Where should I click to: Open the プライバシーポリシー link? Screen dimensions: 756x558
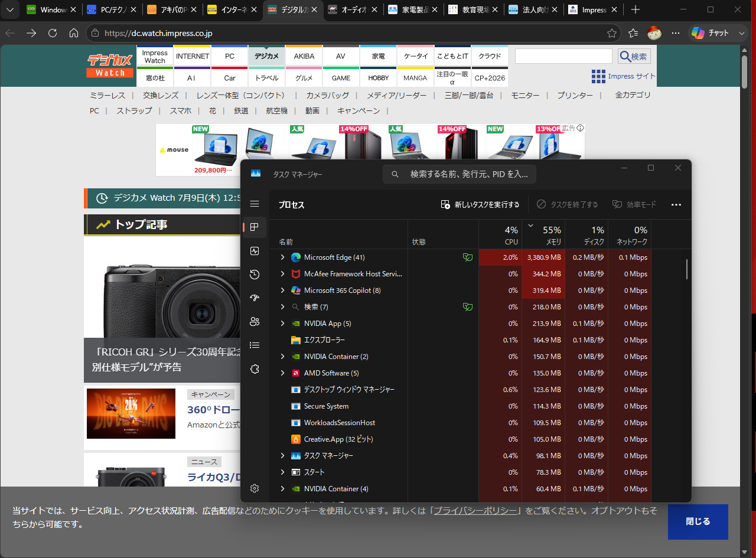coord(475,511)
